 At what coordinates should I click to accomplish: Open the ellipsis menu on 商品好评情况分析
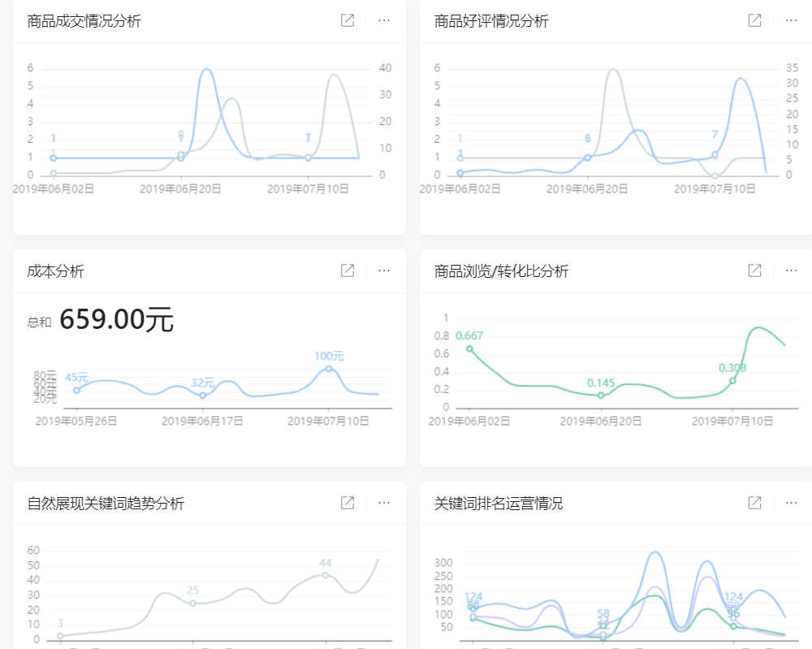point(790,21)
